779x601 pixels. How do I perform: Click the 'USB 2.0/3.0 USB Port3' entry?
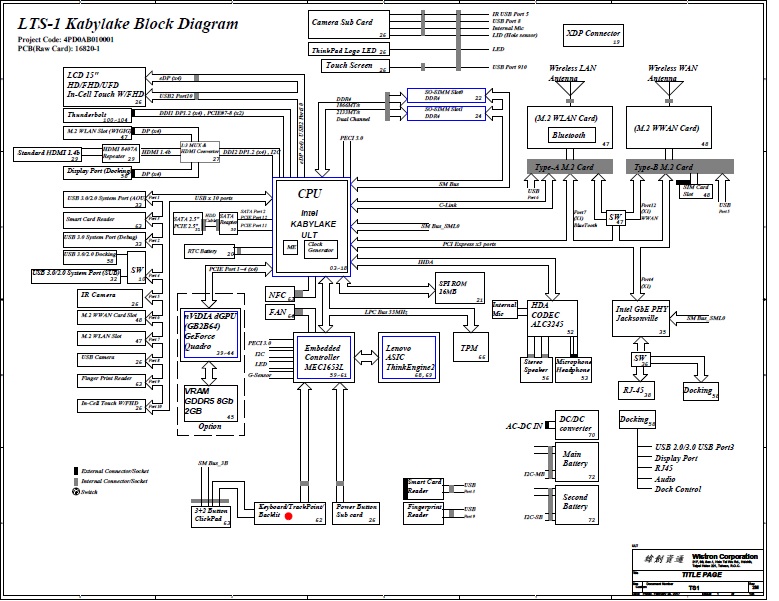(694, 447)
